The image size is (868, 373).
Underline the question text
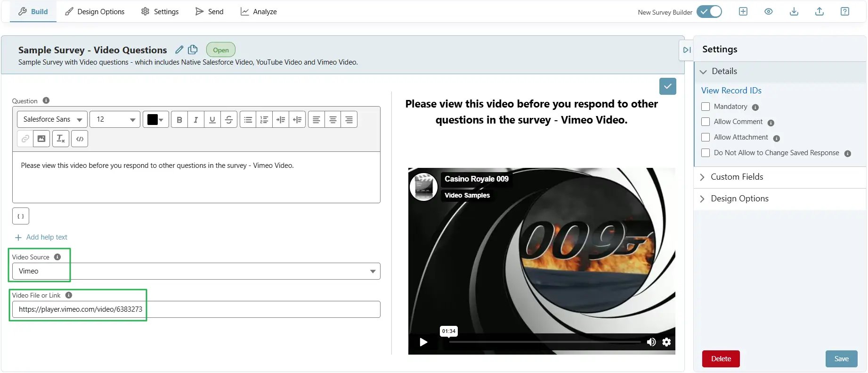coord(212,120)
